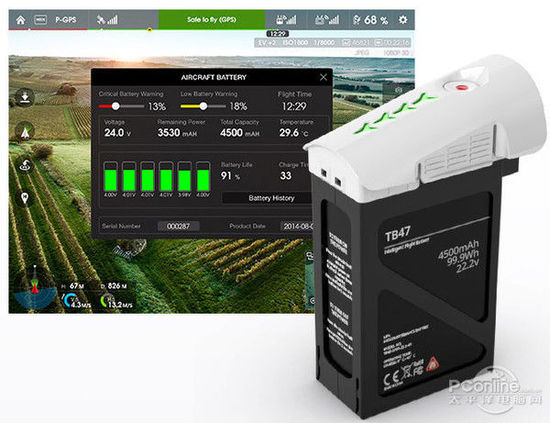Tap the home point map marker icon
This screenshot has height=423, width=550.
[x=24, y=198]
